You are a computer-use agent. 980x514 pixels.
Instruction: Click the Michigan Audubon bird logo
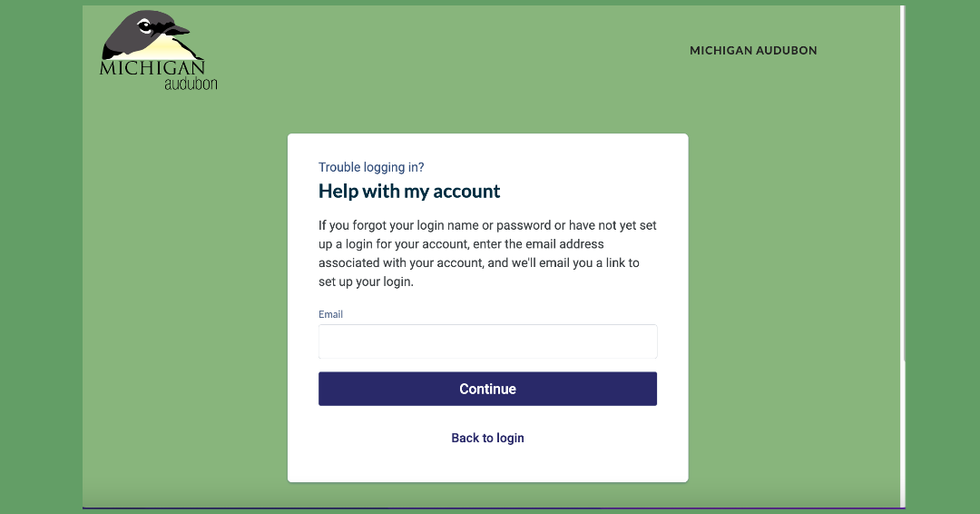pyautogui.click(x=158, y=50)
